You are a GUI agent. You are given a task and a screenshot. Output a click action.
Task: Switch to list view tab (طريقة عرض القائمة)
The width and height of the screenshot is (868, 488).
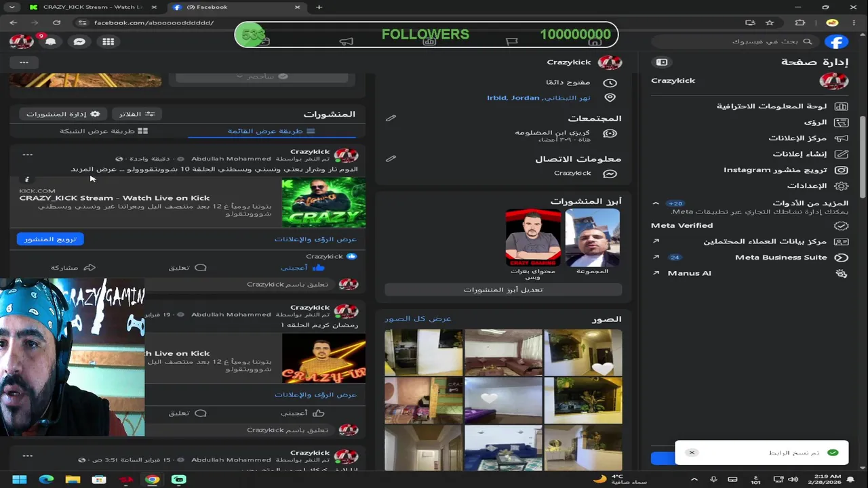(271, 131)
